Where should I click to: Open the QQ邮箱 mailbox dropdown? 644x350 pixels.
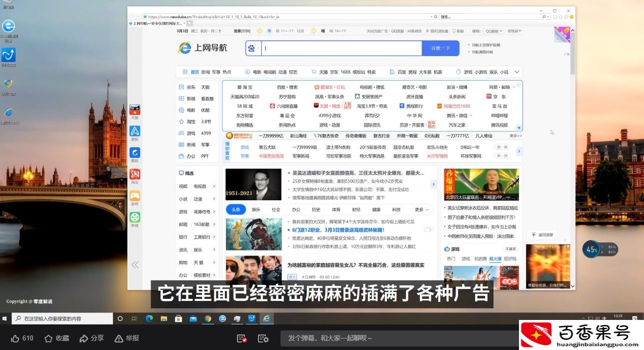[493, 31]
